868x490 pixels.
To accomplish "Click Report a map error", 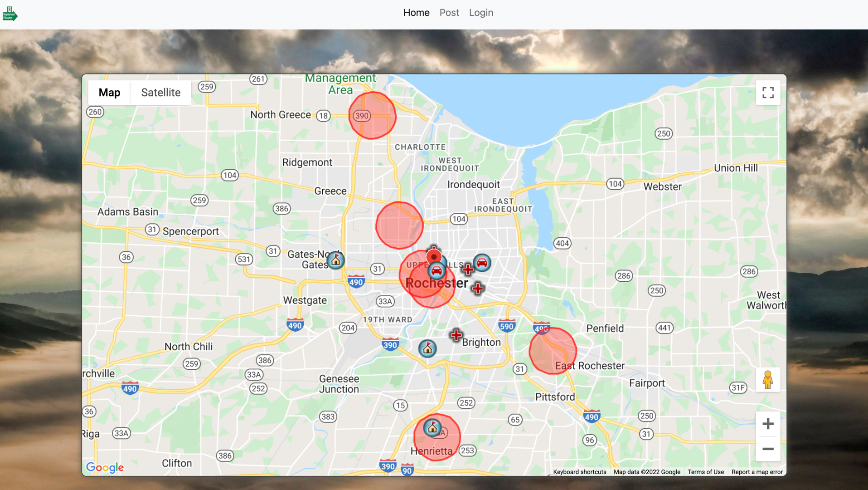I will click(756, 472).
